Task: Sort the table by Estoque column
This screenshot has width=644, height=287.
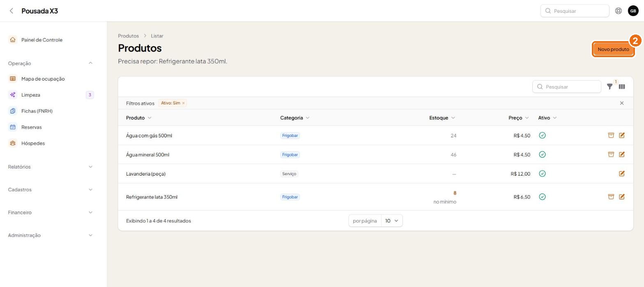Action: point(442,118)
